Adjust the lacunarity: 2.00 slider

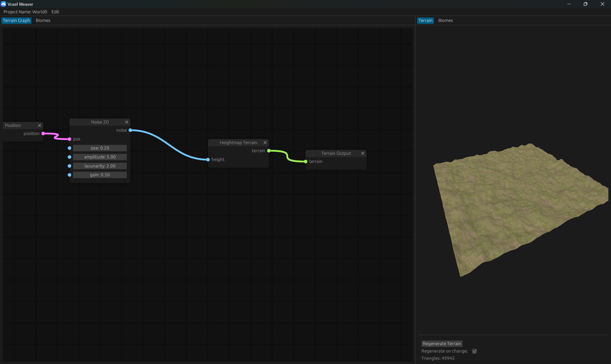pyautogui.click(x=100, y=166)
